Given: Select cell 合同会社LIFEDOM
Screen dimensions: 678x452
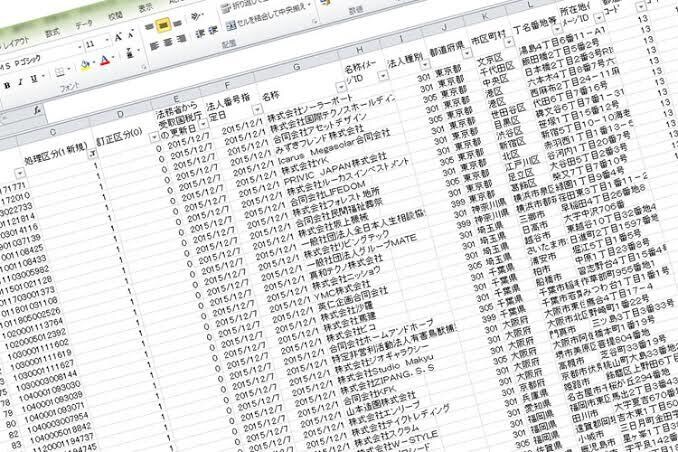Looking at the screenshot, I should [328, 193].
